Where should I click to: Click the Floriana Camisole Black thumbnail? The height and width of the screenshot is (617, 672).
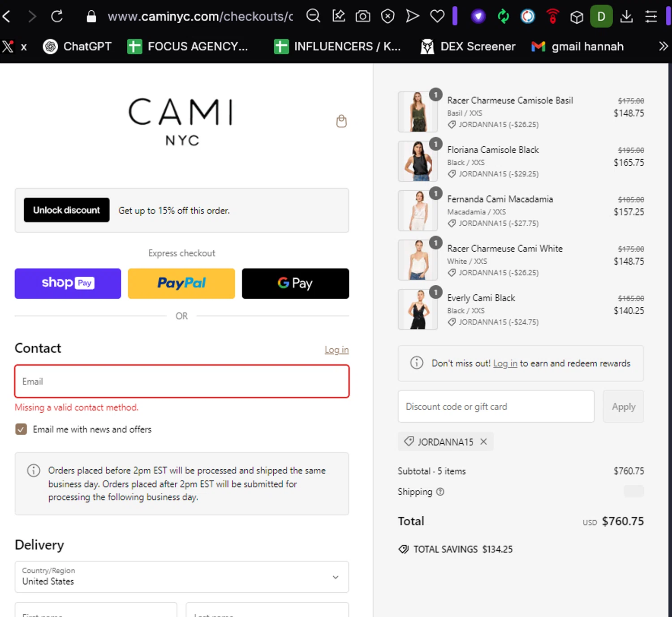click(418, 161)
